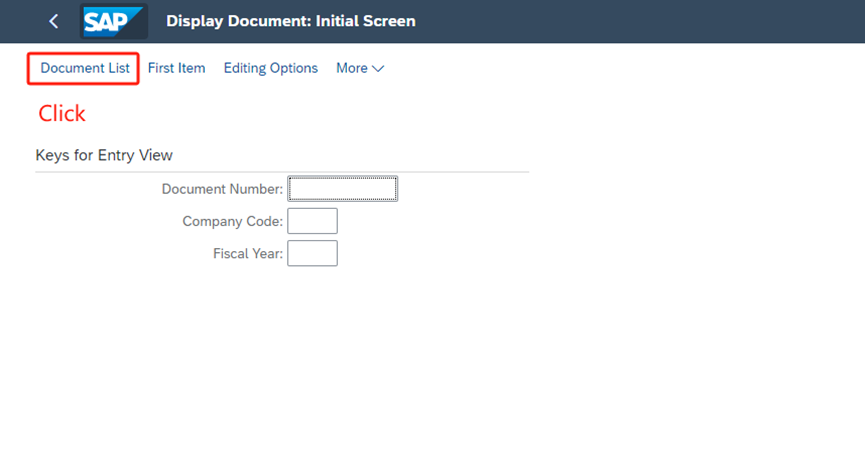
Task: Click the First Item button
Action: tap(176, 68)
